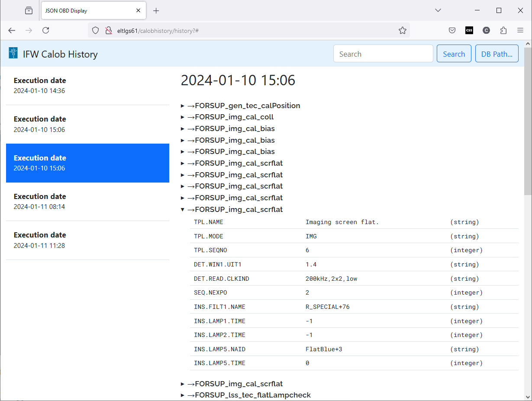Click the Search button
532x401 pixels.
pos(454,54)
